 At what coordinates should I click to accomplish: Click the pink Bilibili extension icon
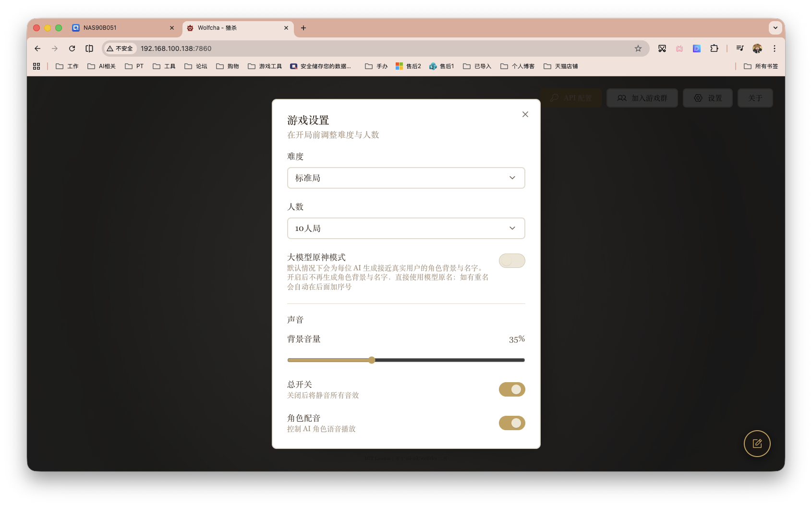pos(679,48)
